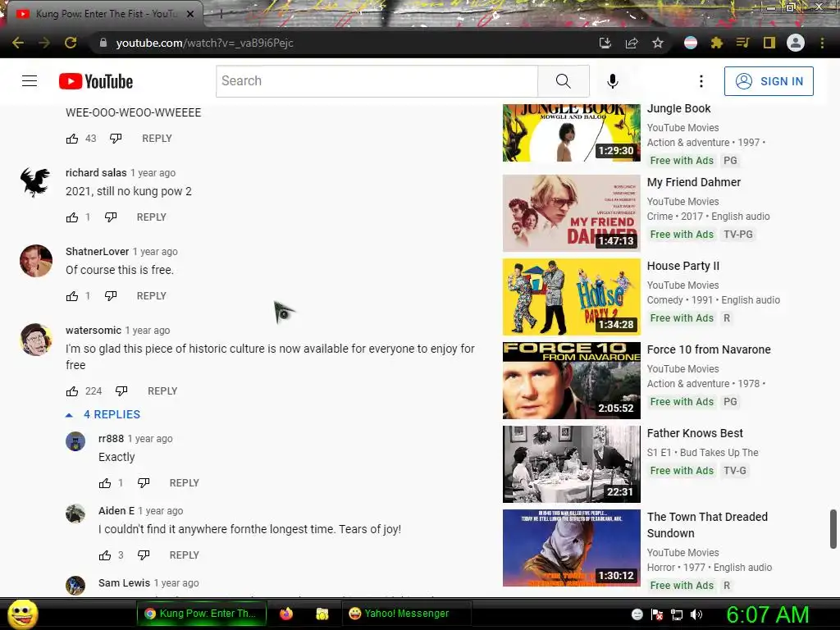Click the install/download icon in address bar
The image size is (840, 630).
point(605,43)
